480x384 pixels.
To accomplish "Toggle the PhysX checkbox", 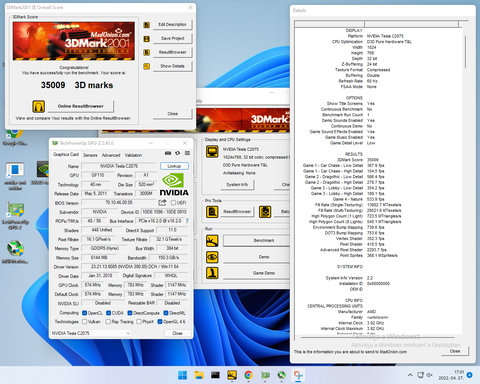I will pos(139,322).
